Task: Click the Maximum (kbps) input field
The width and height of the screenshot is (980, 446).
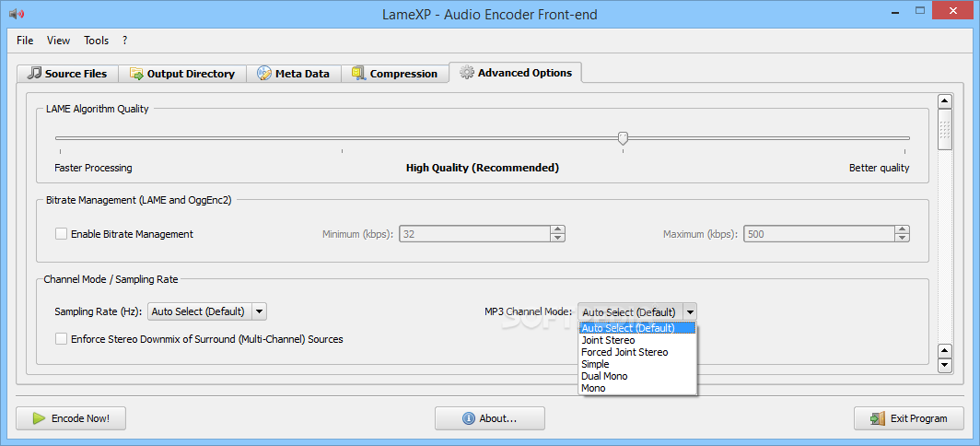Action: click(819, 234)
